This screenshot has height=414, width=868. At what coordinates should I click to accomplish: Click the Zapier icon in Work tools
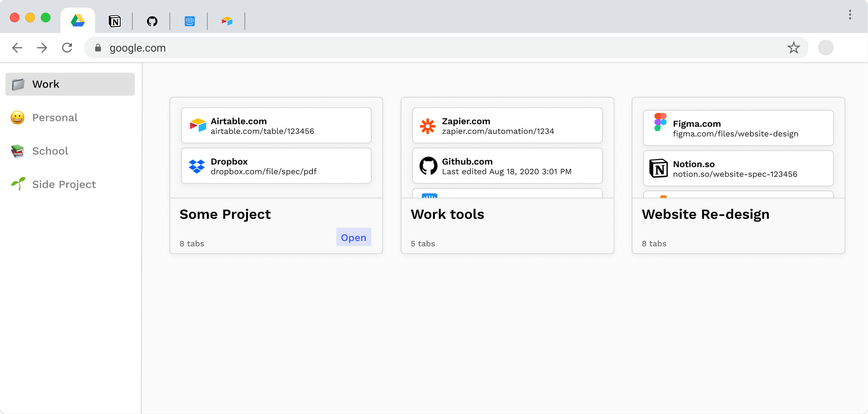pyautogui.click(x=429, y=125)
